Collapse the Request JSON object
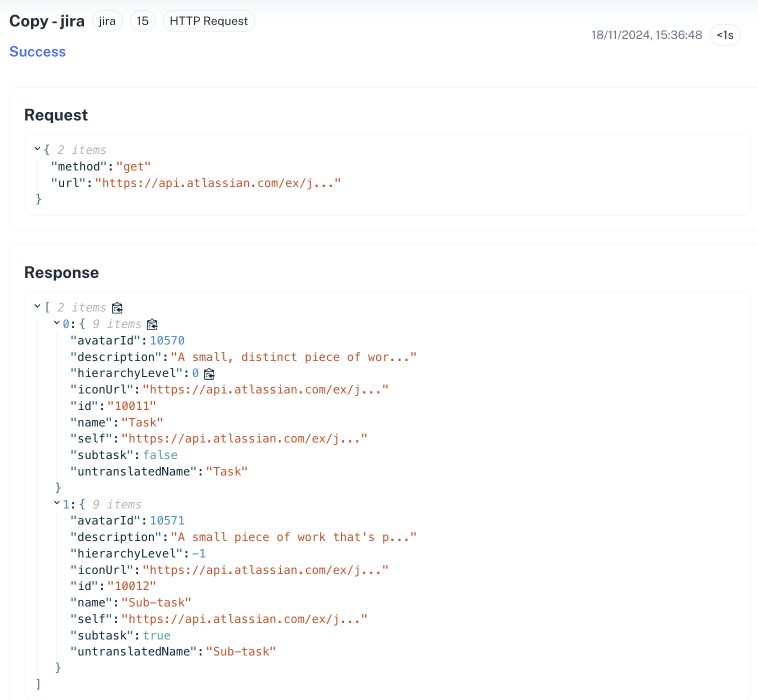 36,148
